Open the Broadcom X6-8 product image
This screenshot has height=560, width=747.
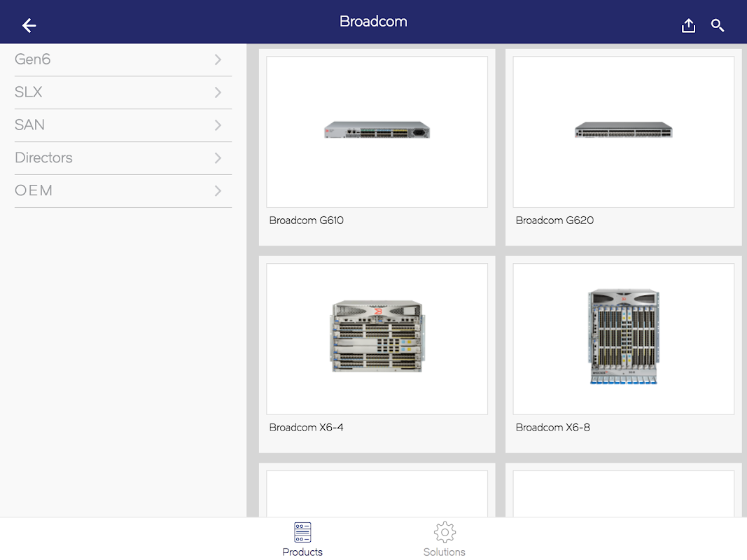[623, 339]
